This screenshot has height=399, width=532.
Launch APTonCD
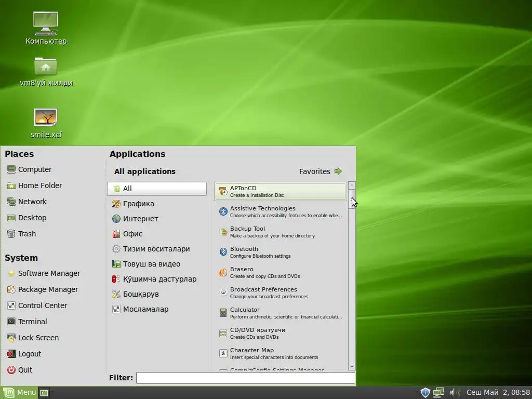click(x=280, y=191)
